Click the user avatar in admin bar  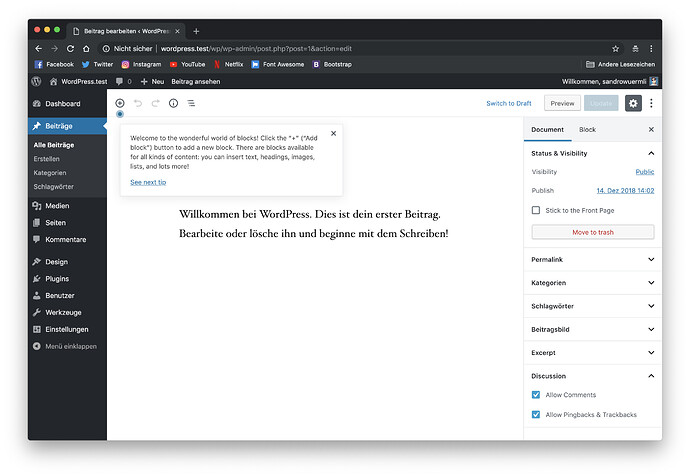click(x=653, y=81)
